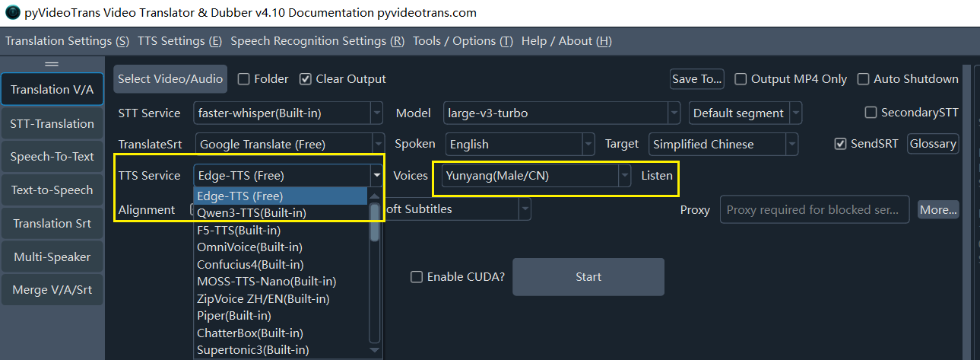This screenshot has height=360, width=980.
Task: Click the down arrow of TTS list scrollbar
Action: pos(374,350)
